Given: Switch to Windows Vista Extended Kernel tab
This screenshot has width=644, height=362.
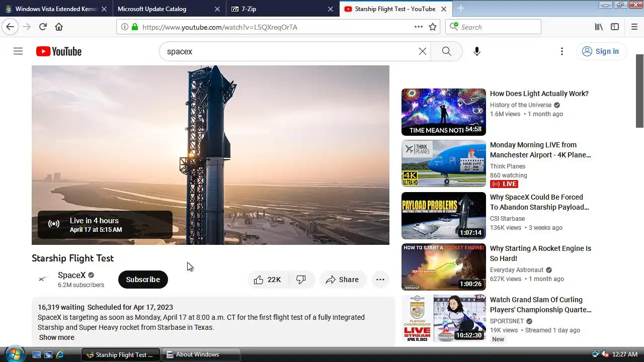Looking at the screenshot, I should click(56, 9).
